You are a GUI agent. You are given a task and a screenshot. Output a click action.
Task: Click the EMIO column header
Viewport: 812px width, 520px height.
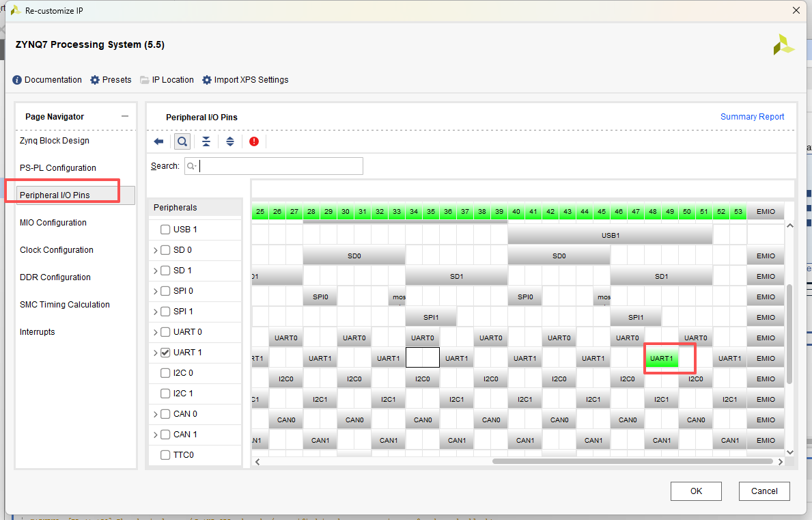coord(766,211)
